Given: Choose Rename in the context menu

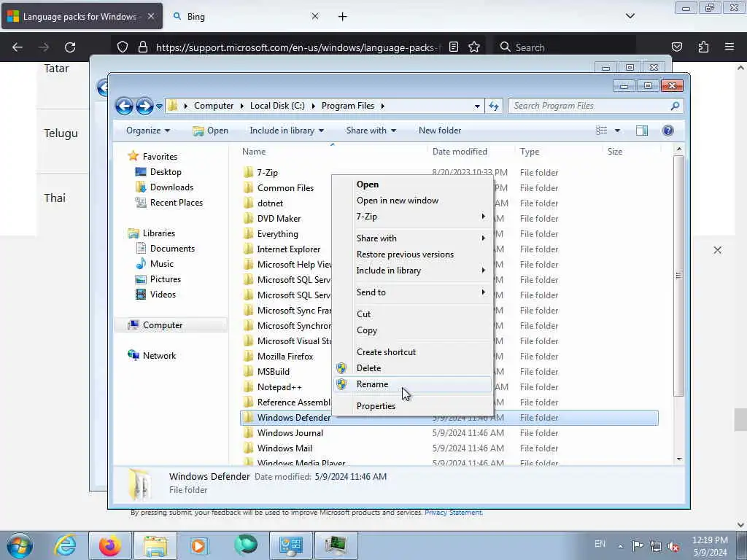Looking at the screenshot, I should [x=413, y=384].
